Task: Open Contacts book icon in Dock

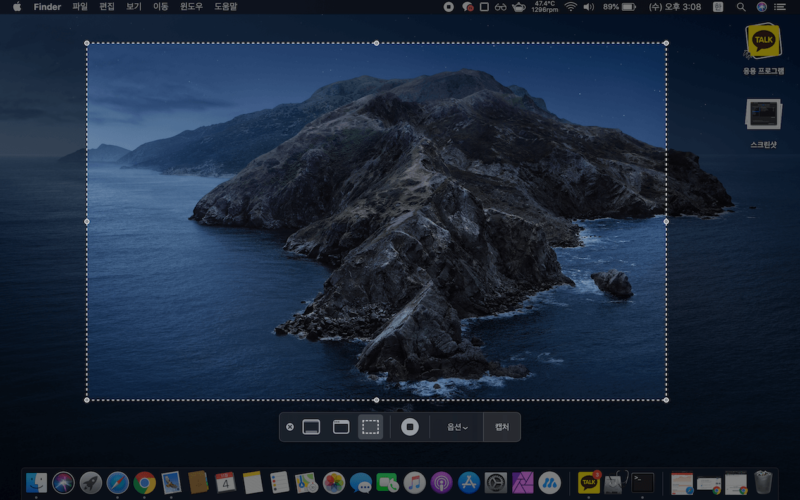Action: point(198,483)
